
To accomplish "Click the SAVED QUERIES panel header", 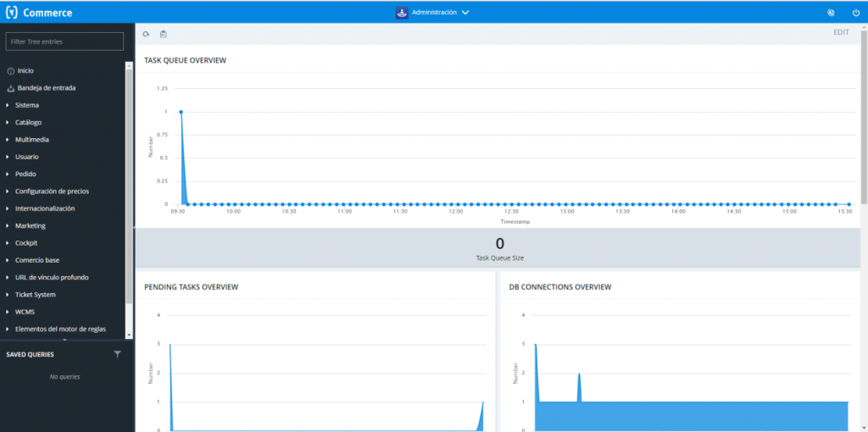I will [30, 355].
